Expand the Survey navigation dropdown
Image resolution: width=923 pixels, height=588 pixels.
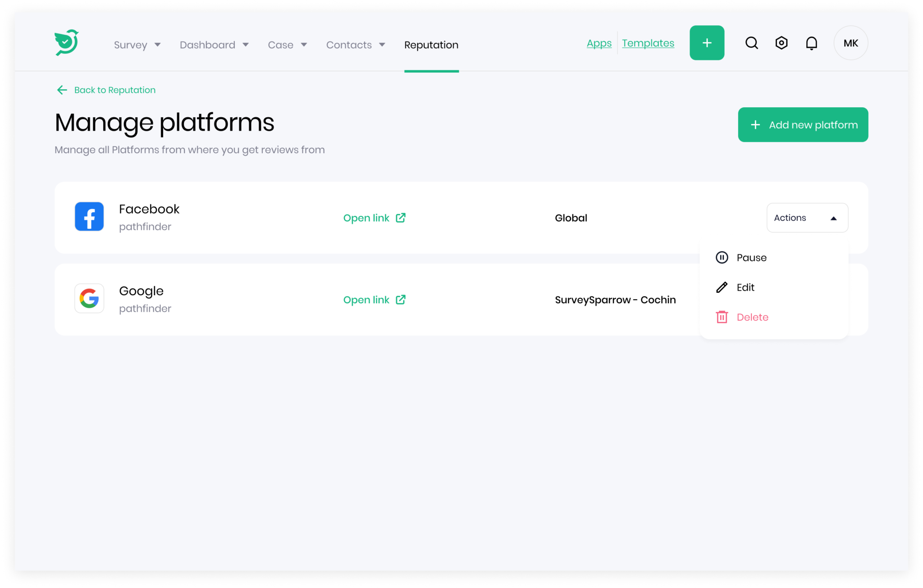click(x=137, y=45)
